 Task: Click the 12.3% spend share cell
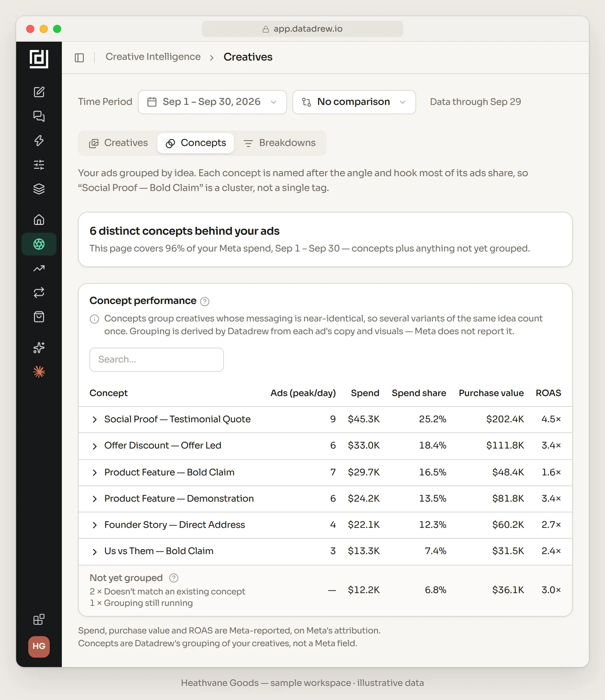coord(433,524)
